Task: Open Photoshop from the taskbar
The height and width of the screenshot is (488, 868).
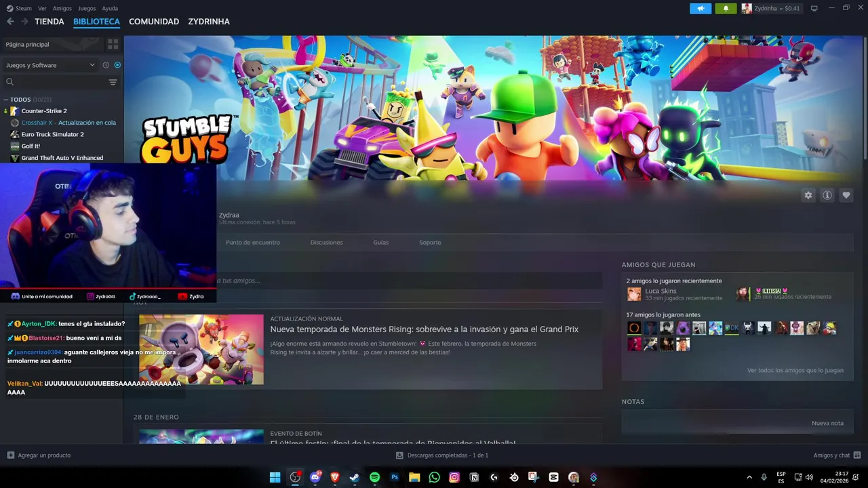Action: click(x=395, y=477)
